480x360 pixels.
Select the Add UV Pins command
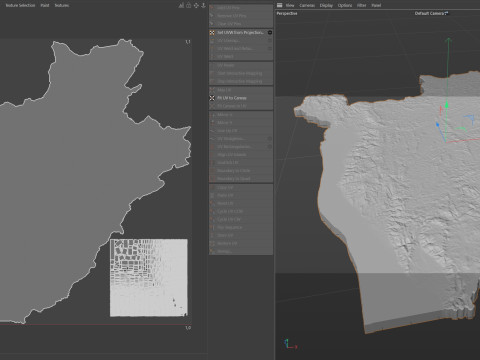point(241,7)
